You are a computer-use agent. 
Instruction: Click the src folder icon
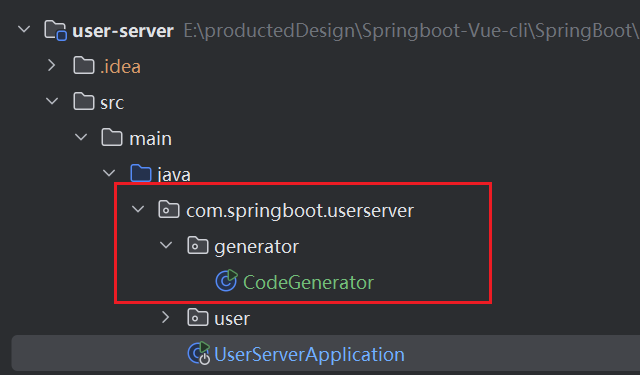(84, 102)
